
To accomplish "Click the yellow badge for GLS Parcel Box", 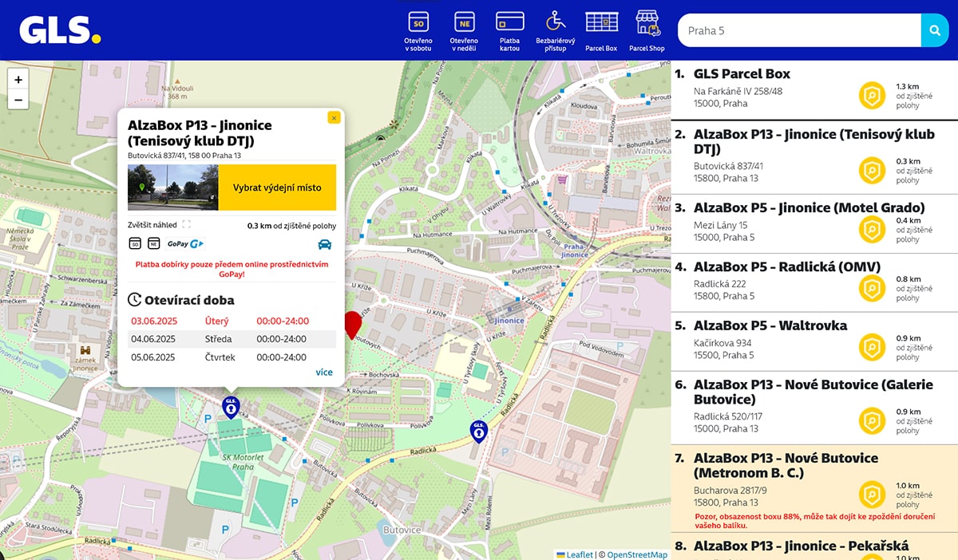I will coord(873,96).
